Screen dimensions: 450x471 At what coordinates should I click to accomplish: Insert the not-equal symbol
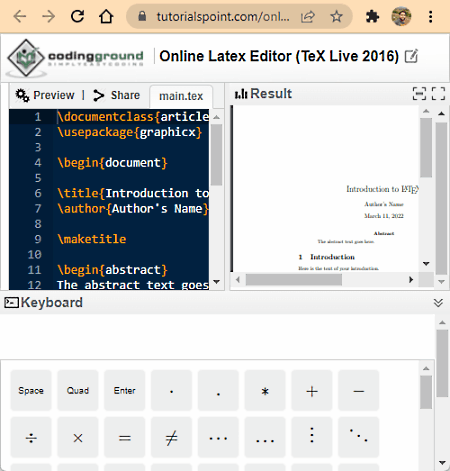point(171,437)
